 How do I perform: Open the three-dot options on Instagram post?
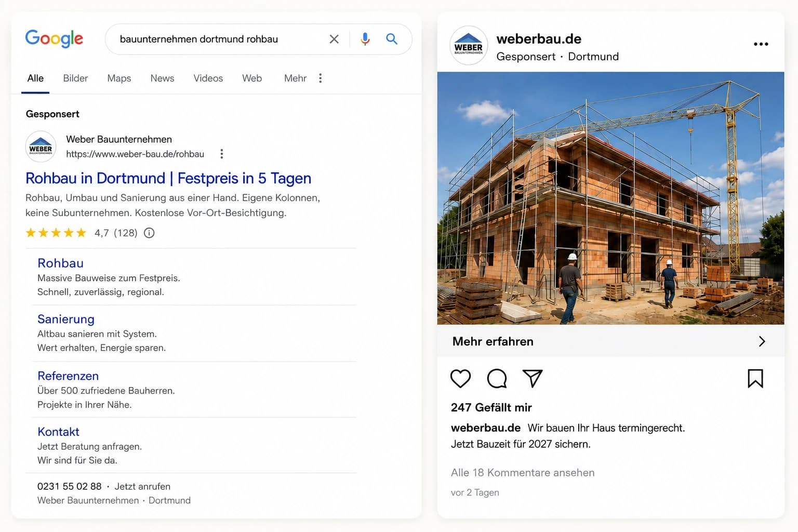761,44
